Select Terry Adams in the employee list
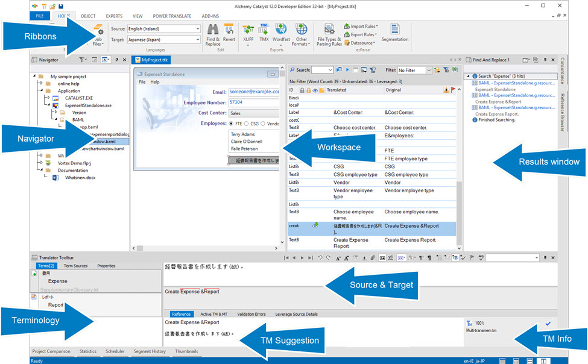The width and height of the screenshot is (588, 364). (242, 134)
